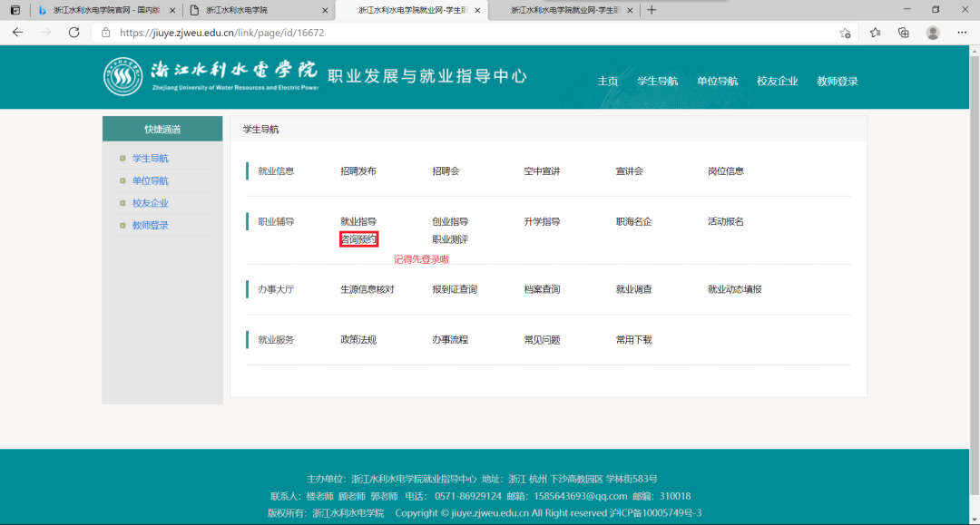This screenshot has height=525, width=980.
Task: Open the 常见问题 link
Action: pyautogui.click(x=542, y=340)
